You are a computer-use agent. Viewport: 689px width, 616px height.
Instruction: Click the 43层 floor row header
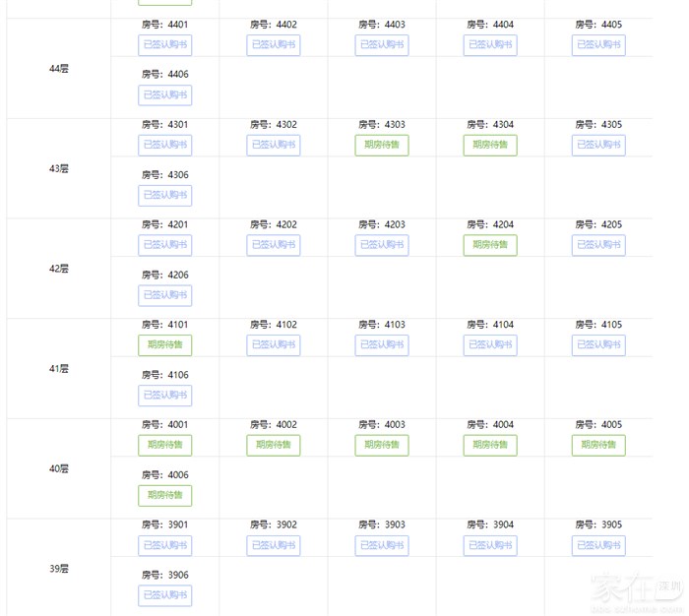click(59, 169)
